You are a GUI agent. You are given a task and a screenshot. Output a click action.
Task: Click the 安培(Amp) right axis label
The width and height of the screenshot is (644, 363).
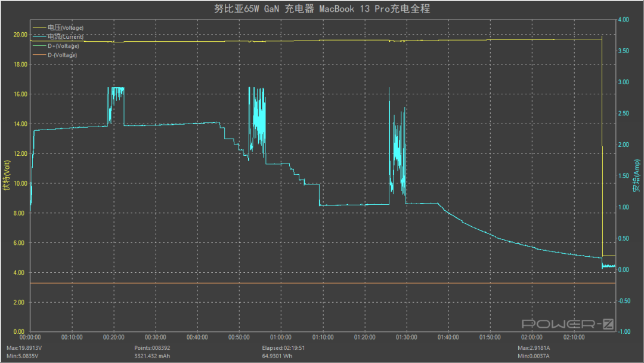[636, 176]
